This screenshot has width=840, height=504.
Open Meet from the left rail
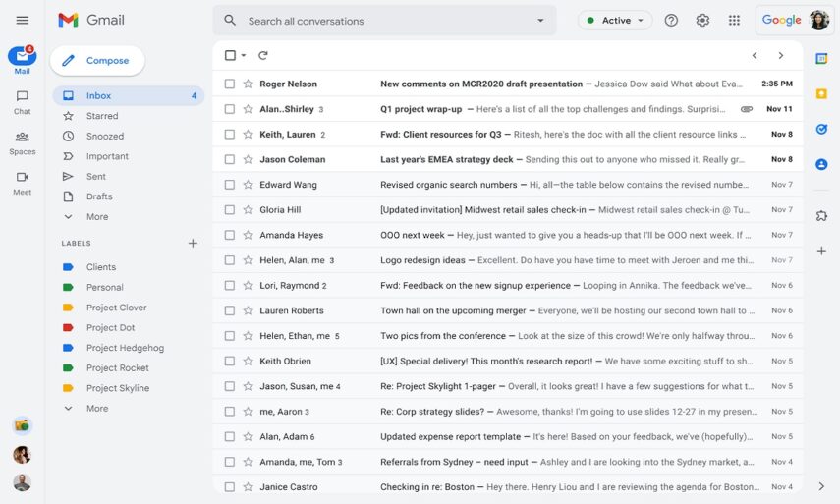coord(22,182)
